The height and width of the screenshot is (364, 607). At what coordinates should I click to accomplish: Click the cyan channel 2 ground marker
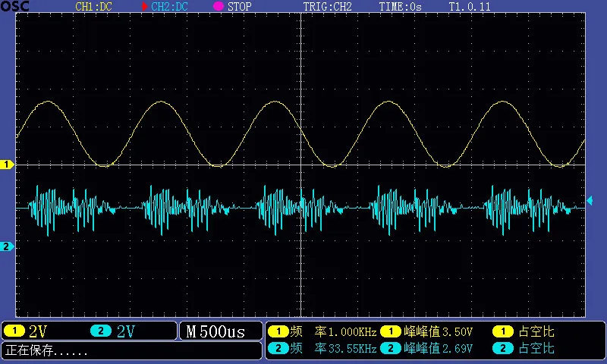pos(7,246)
